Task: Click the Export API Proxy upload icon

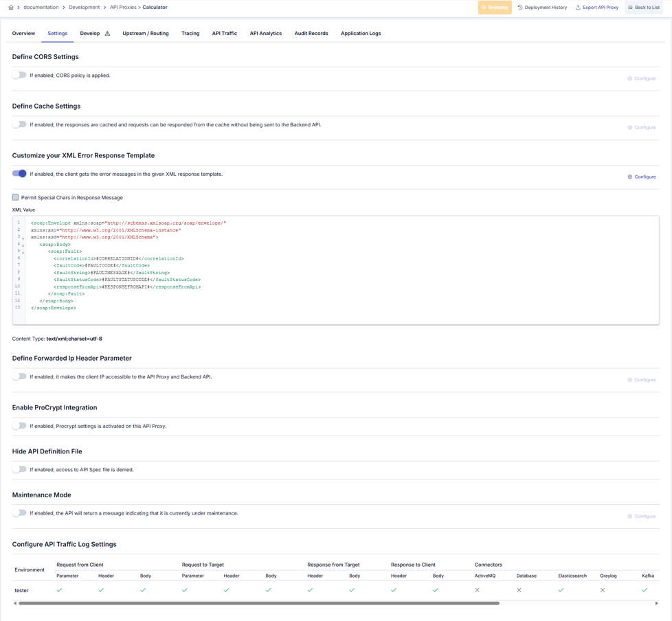Action: pyautogui.click(x=578, y=8)
